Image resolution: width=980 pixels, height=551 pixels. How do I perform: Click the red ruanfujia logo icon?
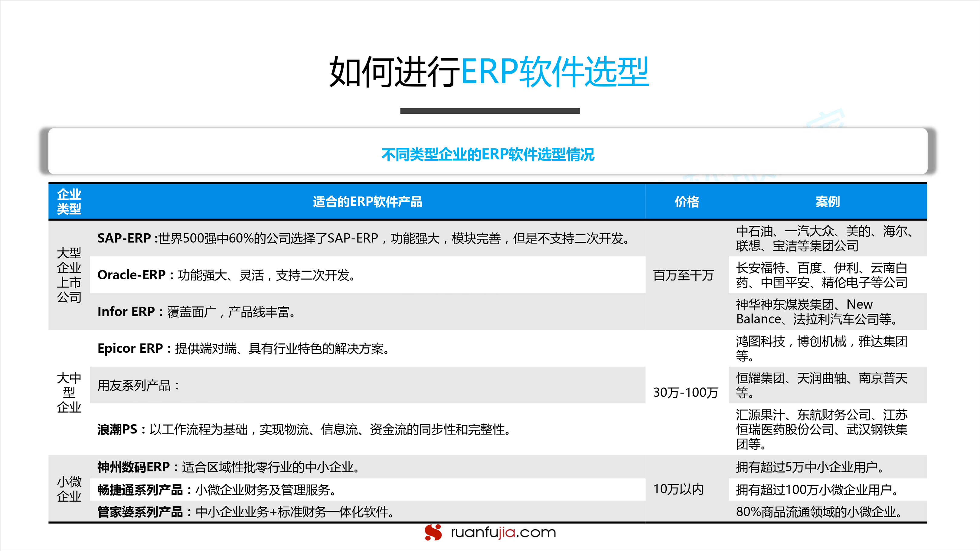[x=434, y=532]
